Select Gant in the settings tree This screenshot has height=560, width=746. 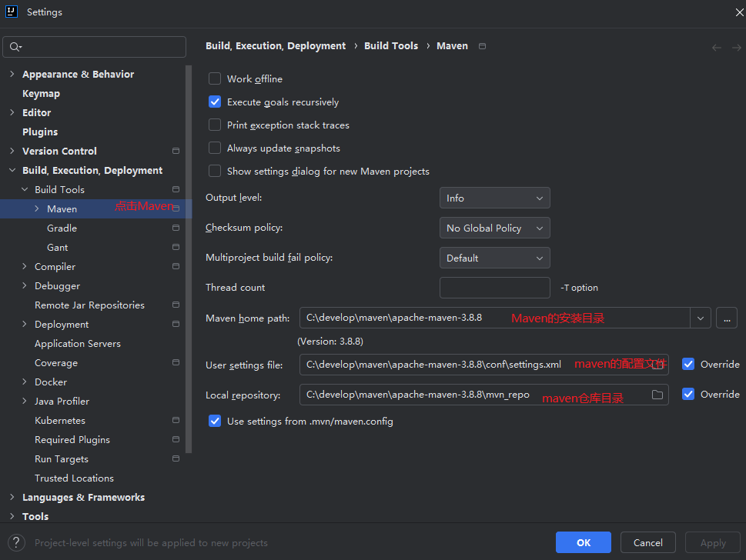tap(57, 247)
